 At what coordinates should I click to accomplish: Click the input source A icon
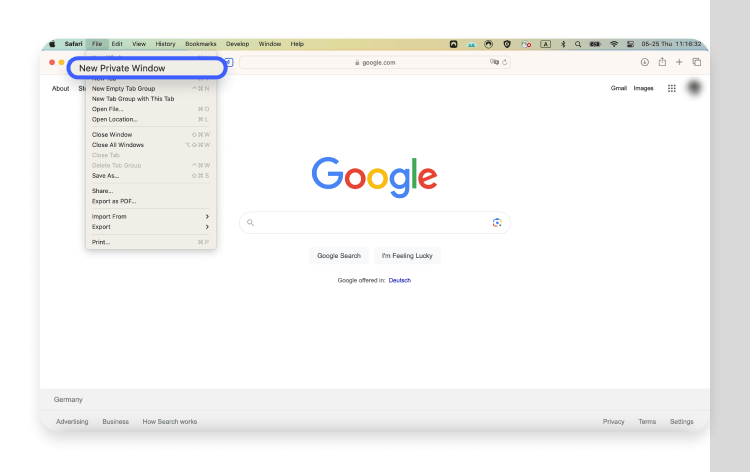click(x=545, y=44)
